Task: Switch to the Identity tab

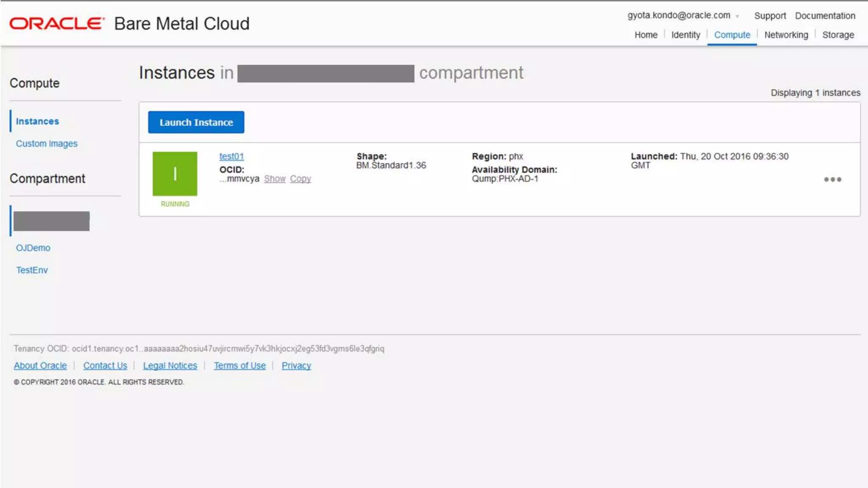Action: coord(685,35)
